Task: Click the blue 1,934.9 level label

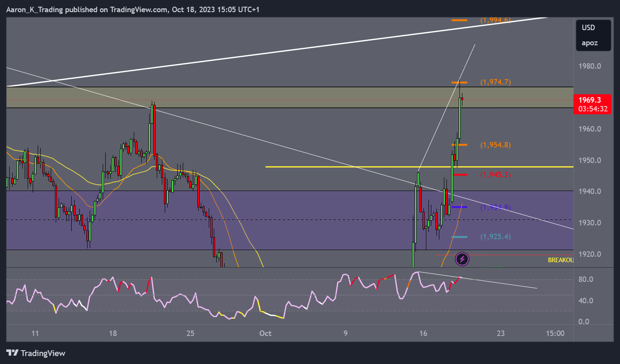Action: point(495,207)
